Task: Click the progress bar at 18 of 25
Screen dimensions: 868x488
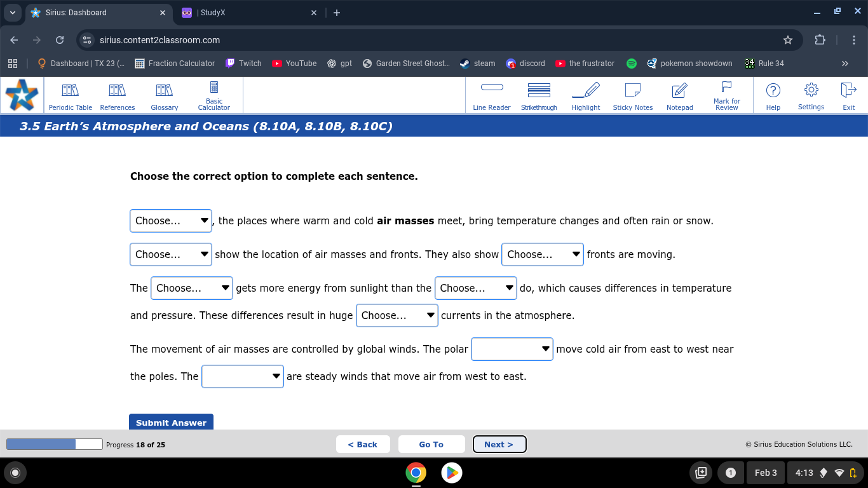Action: coord(55,444)
